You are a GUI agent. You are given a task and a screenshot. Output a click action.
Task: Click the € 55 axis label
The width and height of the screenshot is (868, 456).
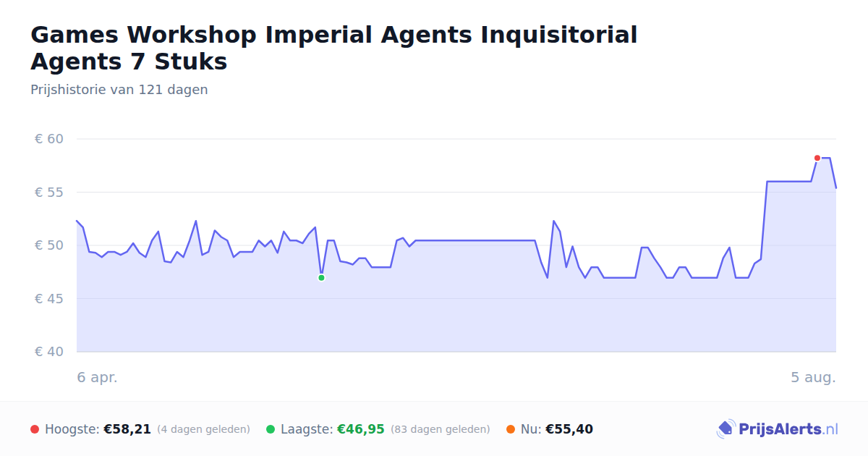click(x=49, y=193)
